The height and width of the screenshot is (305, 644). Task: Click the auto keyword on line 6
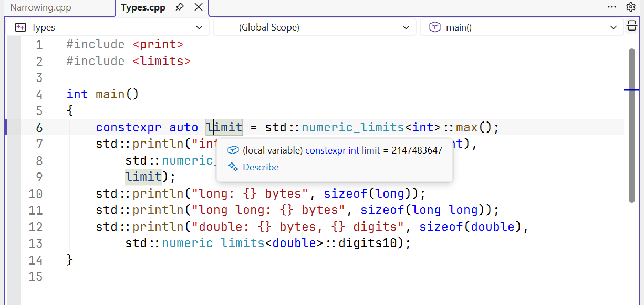tap(184, 127)
